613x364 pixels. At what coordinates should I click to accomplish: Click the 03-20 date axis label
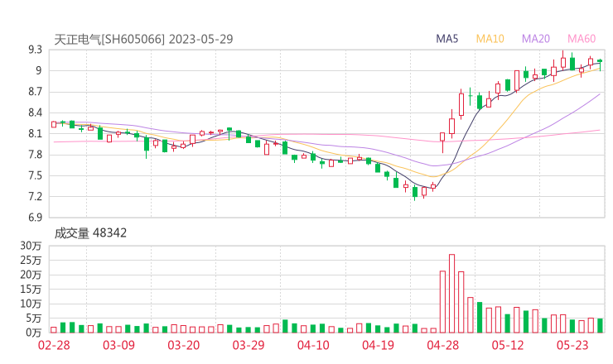(x=184, y=345)
